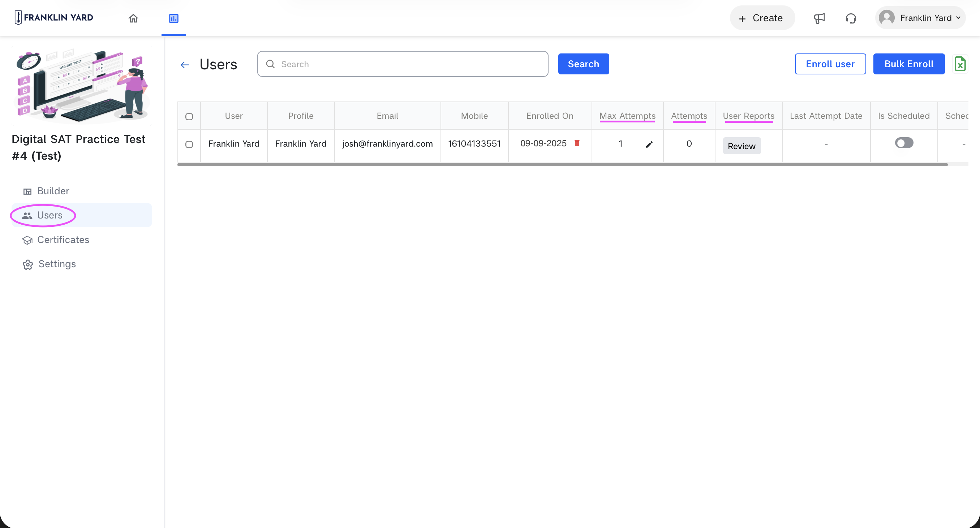Toggle the Is Scheduled switch for Franklin Yard
Image resolution: width=980 pixels, height=528 pixels.
pyautogui.click(x=904, y=143)
